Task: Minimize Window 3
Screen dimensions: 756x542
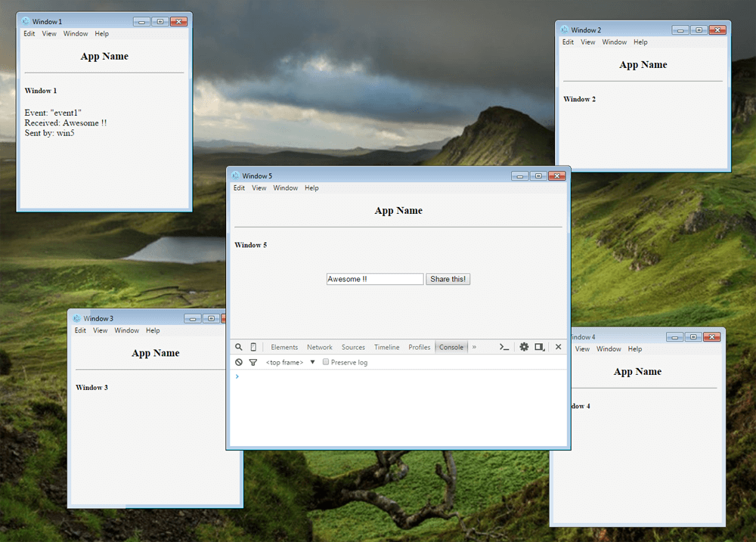Action: (x=192, y=319)
